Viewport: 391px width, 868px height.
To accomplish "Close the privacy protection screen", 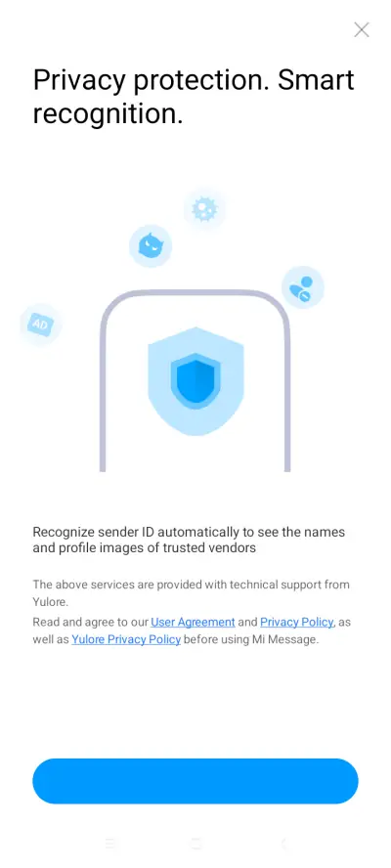I will tap(361, 29).
